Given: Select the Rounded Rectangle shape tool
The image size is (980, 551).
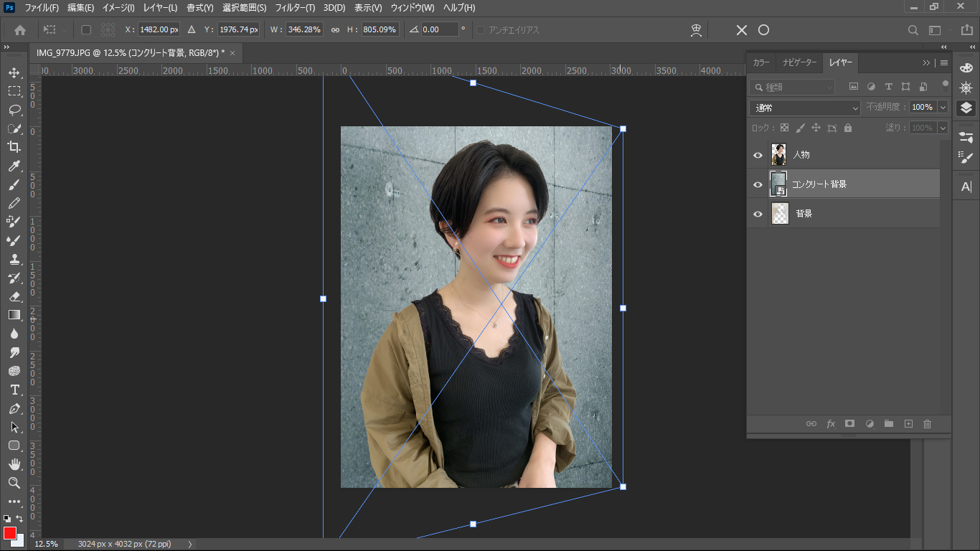Looking at the screenshot, I should (14, 446).
